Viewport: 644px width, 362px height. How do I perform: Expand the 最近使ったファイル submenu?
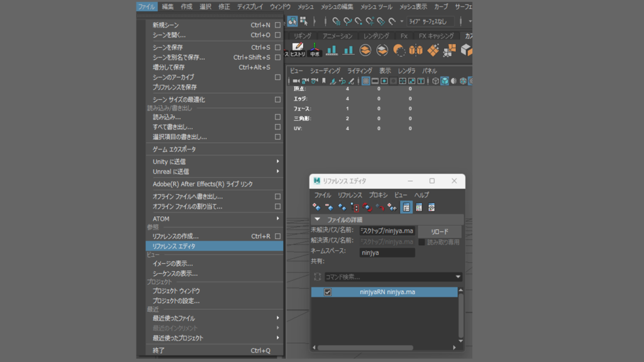[x=277, y=317]
